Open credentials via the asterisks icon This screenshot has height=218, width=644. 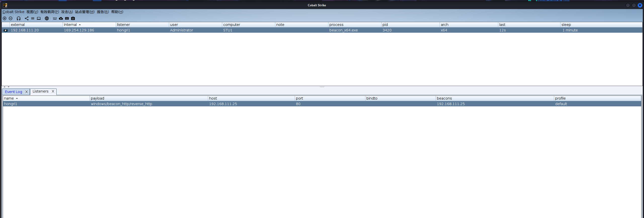[55, 18]
